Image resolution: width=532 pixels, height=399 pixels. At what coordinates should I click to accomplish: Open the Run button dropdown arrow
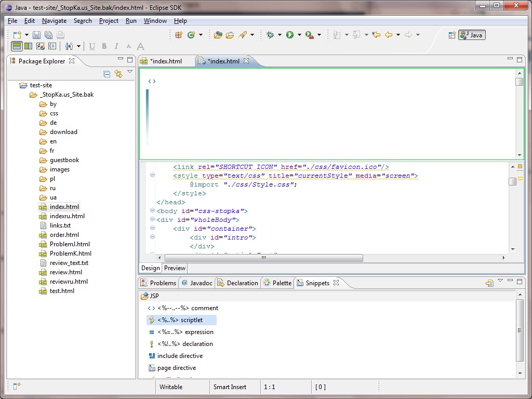coord(299,35)
